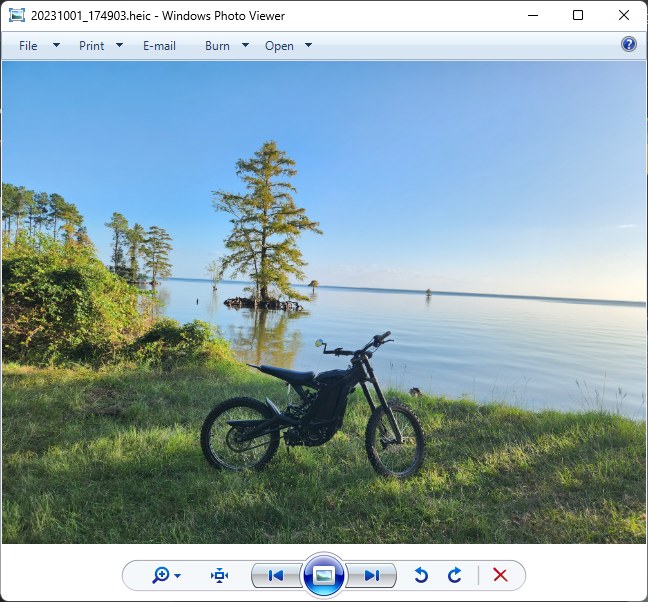The height and width of the screenshot is (602, 648).
Task: Open Help with the blue question mark
Action: point(629,44)
